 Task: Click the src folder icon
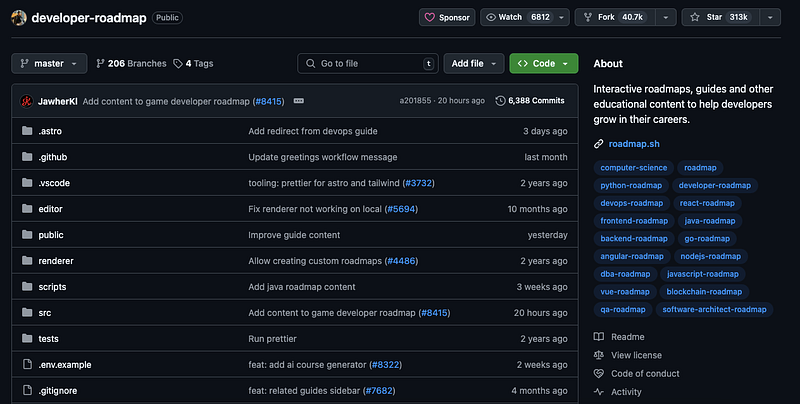click(x=27, y=313)
